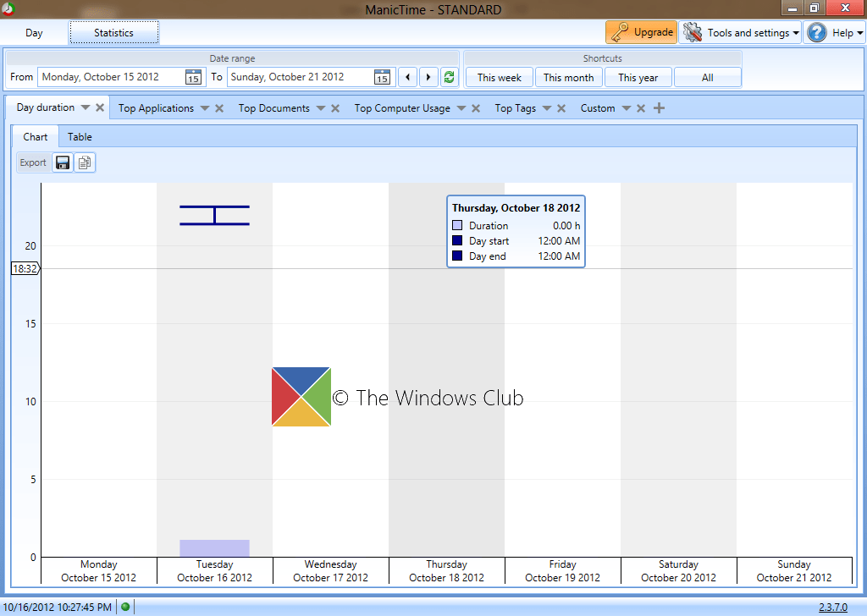Click the Day end entry in the tooltip
867x616 pixels.
pyautogui.click(x=488, y=256)
